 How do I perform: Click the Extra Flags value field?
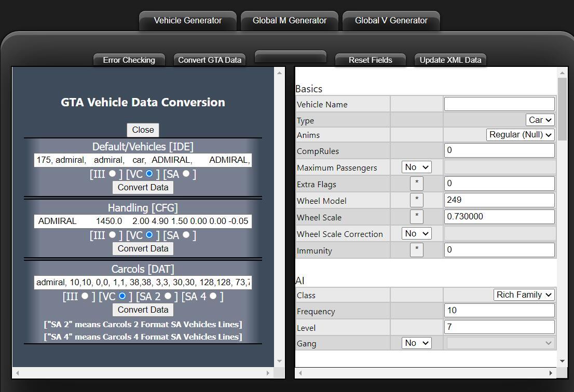tap(499, 184)
